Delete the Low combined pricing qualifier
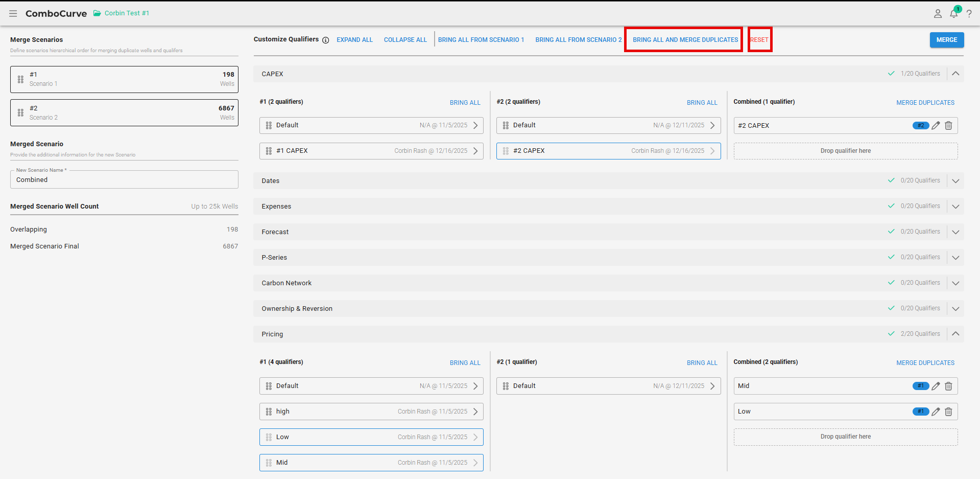The image size is (980, 479). point(948,412)
